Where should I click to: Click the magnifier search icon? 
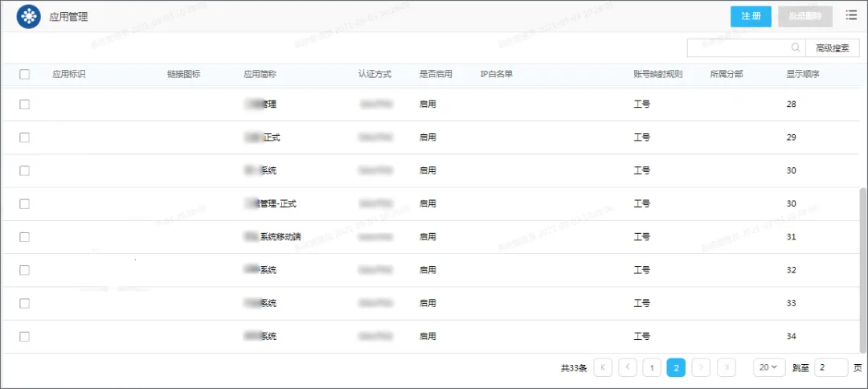796,48
